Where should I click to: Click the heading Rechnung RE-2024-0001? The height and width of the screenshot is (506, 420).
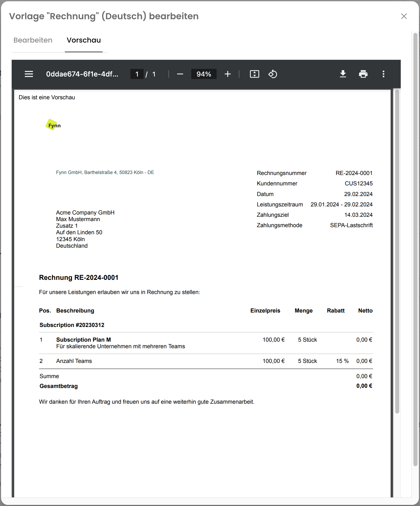click(x=79, y=278)
